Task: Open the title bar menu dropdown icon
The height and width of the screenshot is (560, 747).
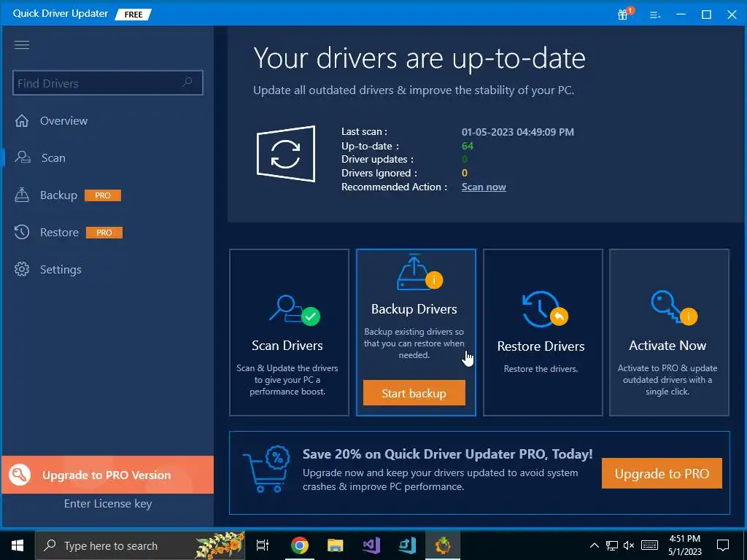Action: (x=655, y=15)
